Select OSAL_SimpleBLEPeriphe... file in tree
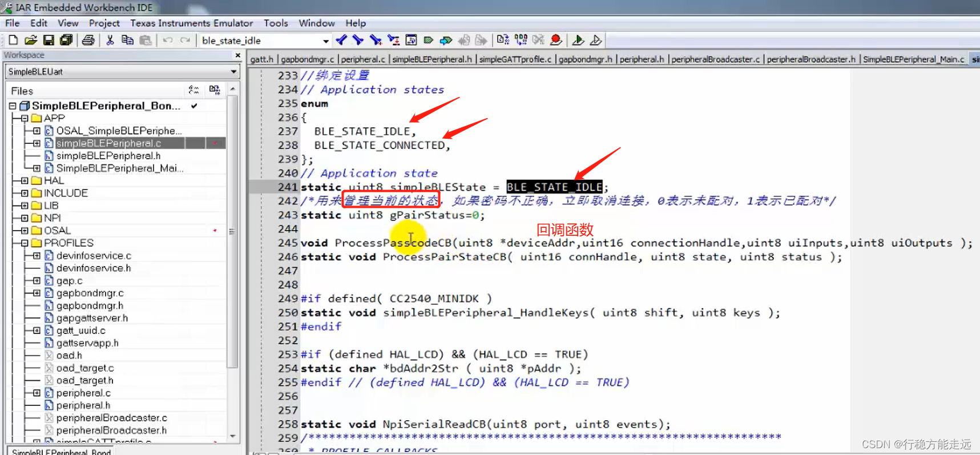The height and width of the screenshot is (455, 980). 119,131
